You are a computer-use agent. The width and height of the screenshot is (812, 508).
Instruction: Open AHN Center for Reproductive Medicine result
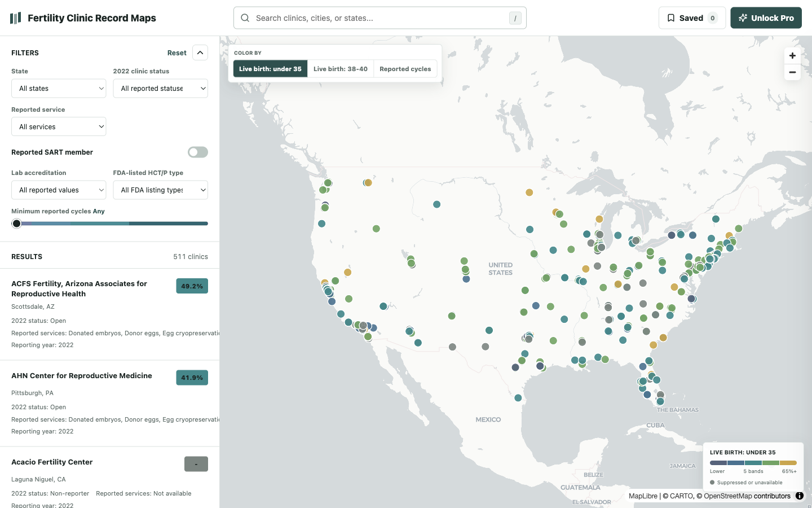coord(109,404)
